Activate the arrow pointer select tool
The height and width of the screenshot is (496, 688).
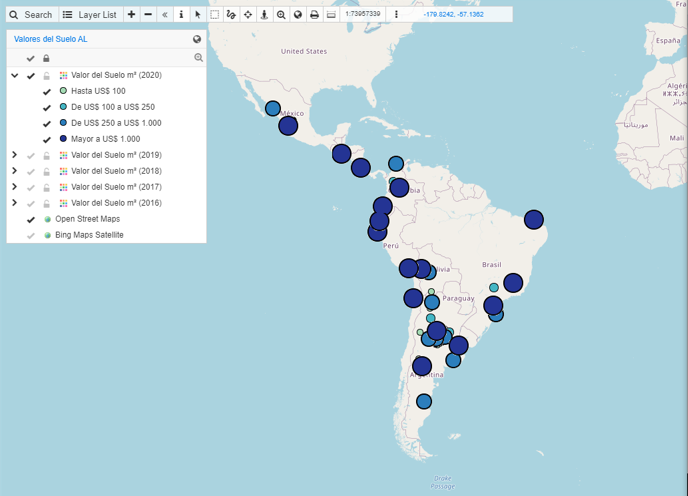click(198, 15)
